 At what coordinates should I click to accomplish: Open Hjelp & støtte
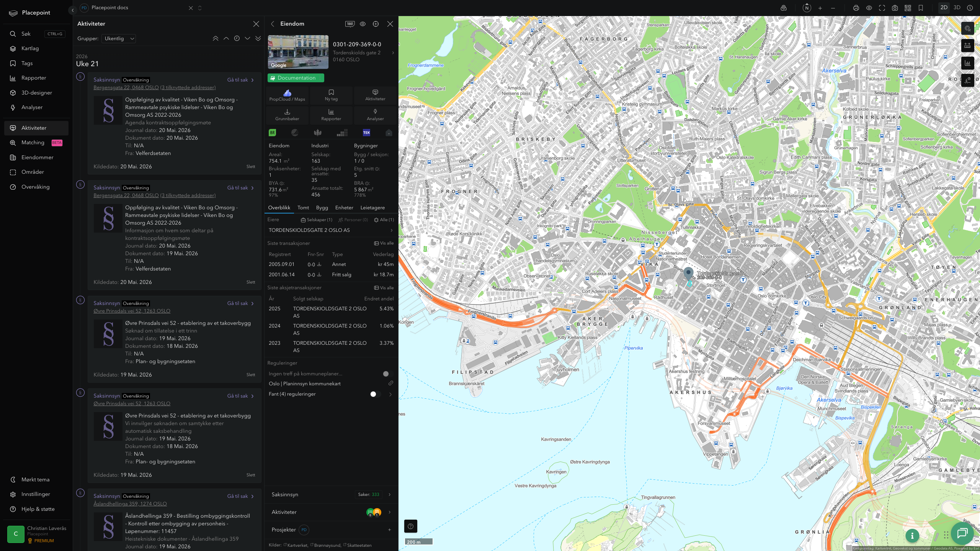(x=36, y=509)
